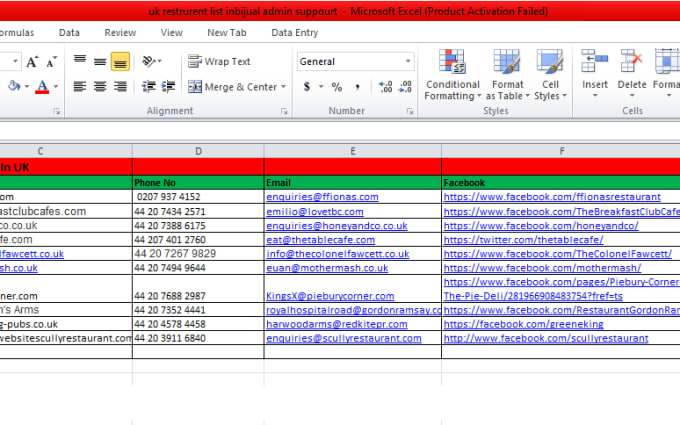Toggle Wrap Text

pos(219,62)
